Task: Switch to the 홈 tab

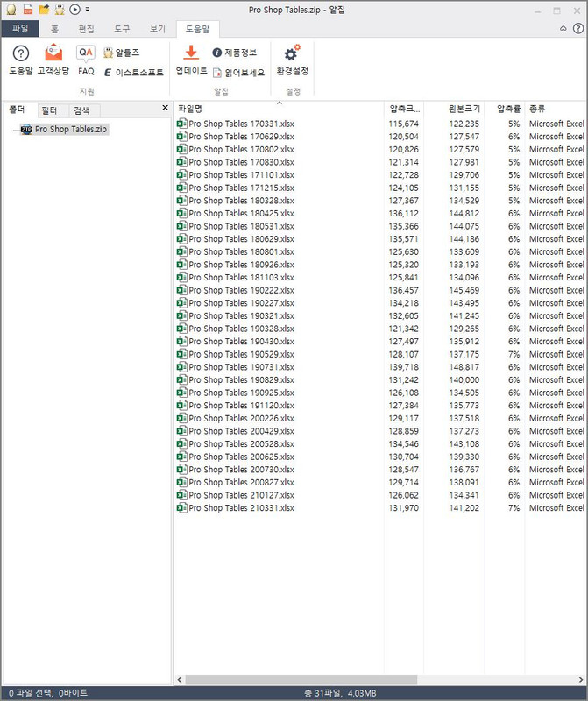Action: 54,29
